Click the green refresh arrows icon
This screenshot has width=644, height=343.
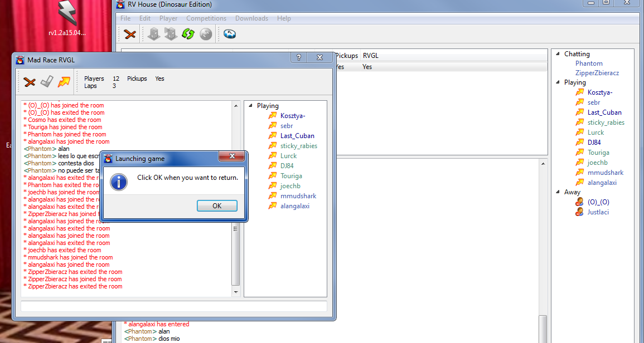pyautogui.click(x=188, y=34)
